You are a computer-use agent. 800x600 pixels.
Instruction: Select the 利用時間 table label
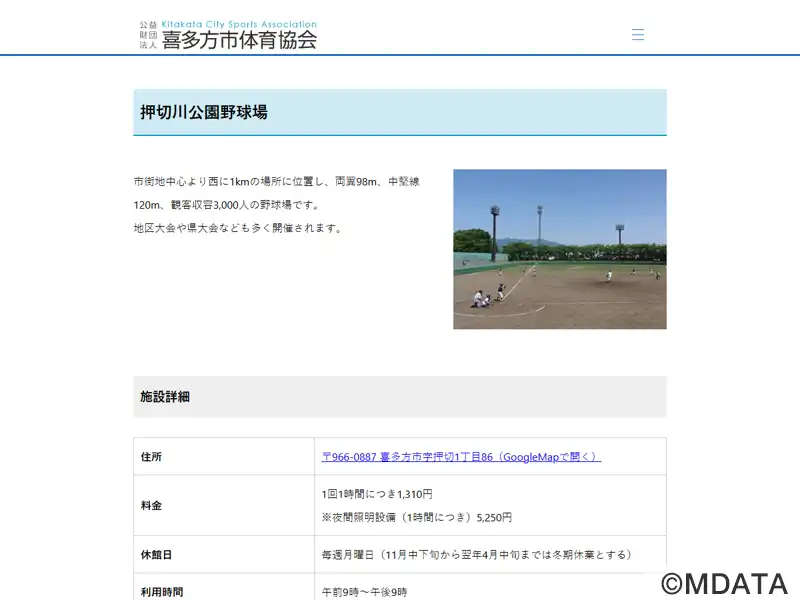162,592
